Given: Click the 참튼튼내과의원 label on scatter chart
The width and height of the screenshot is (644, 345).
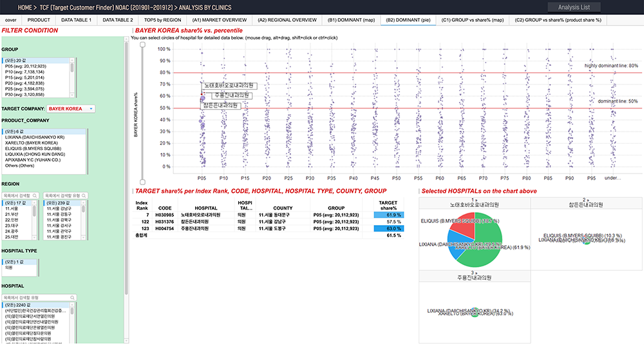Looking at the screenshot, I should [x=220, y=105].
